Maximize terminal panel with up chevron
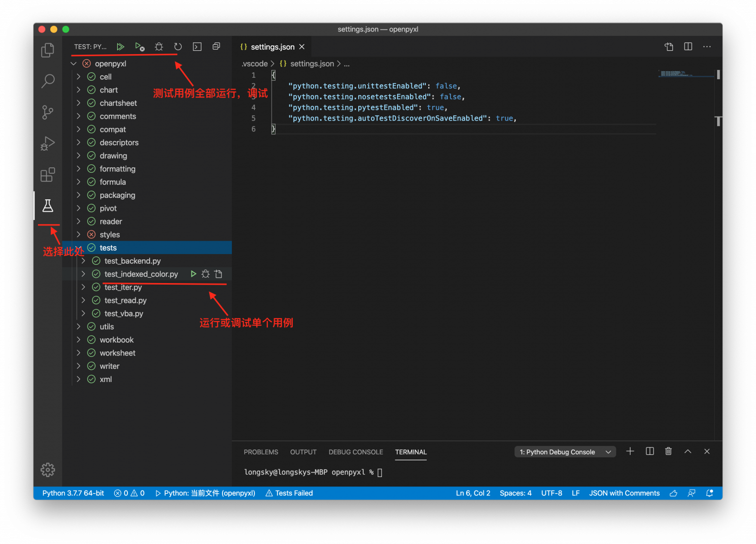Screen dimensions: 756x544 pos(688,451)
